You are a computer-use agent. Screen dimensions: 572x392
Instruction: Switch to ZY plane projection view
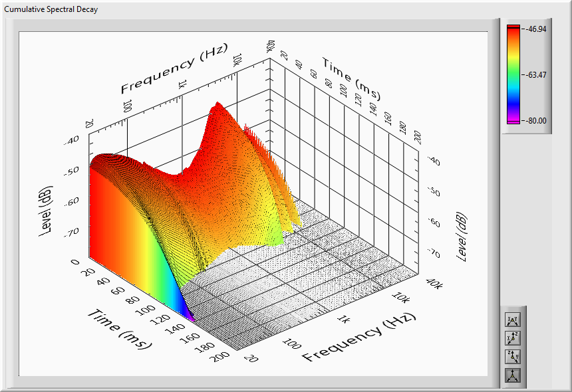pos(513,357)
